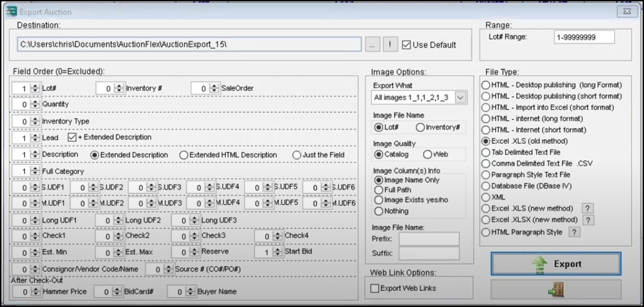Select HTML - Import into Excel (short format)
644x307 pixels.
pyautogui.click(x=486, y=107)
